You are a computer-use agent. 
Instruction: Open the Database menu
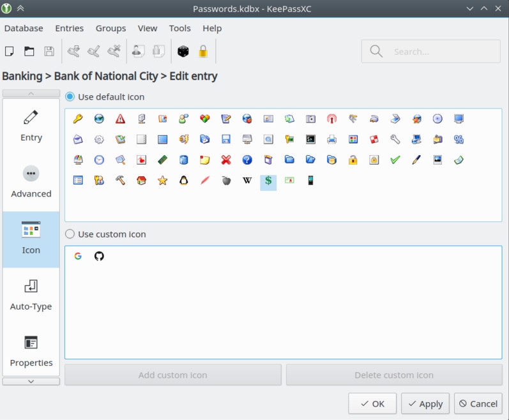(24, 29)
